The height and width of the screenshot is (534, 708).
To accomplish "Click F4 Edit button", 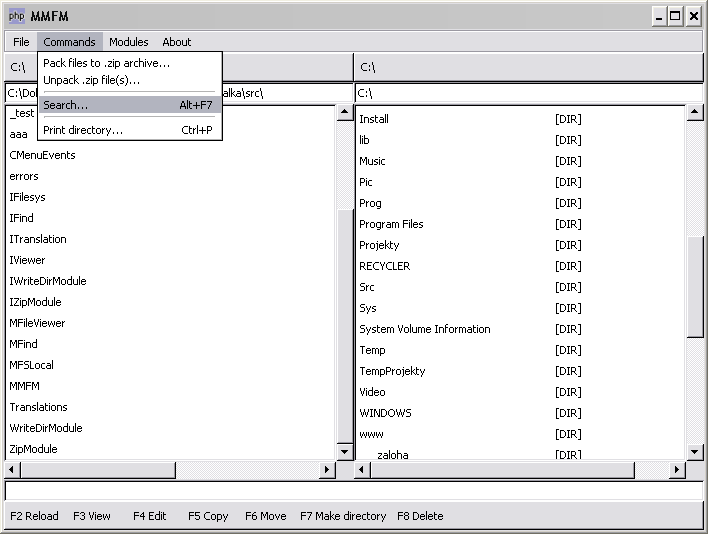I will pos(149,516).
